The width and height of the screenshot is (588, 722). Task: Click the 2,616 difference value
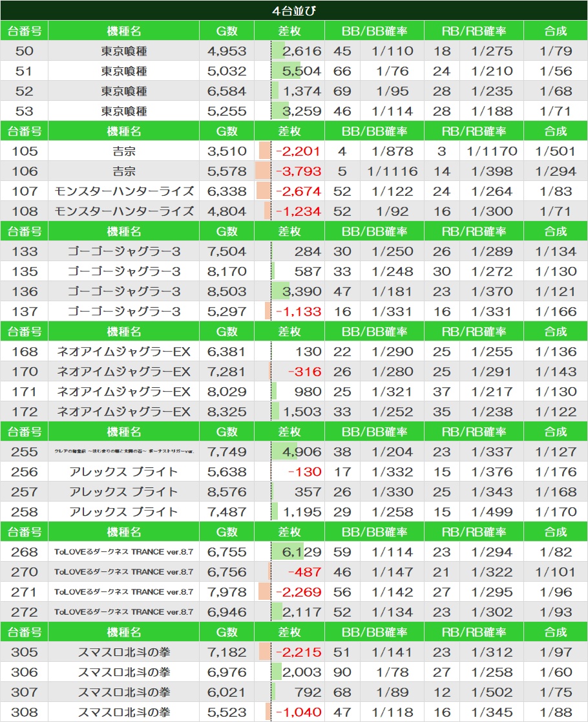click(x=301, y=50)
